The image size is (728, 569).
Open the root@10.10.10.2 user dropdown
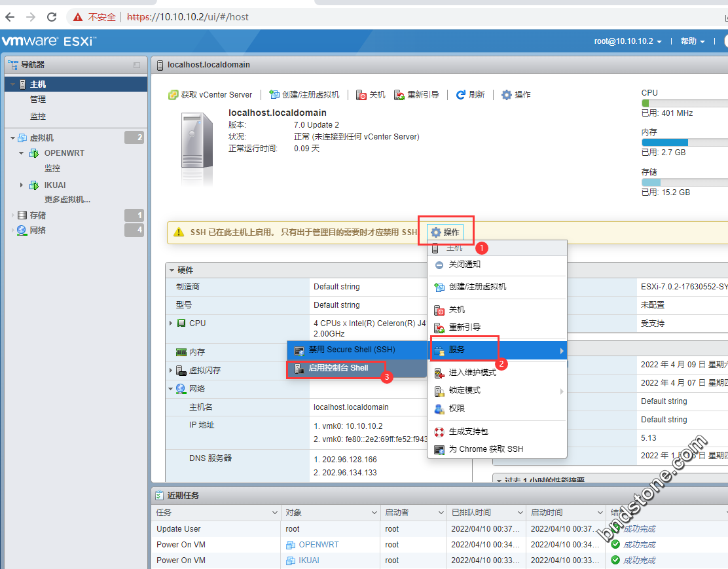point(628,41)
